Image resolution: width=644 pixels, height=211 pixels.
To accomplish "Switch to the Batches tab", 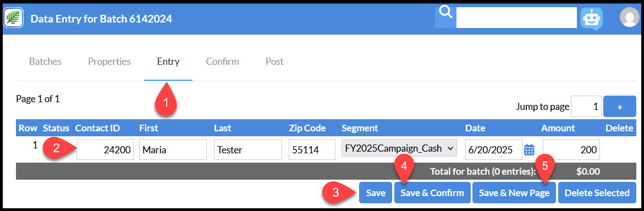I will tap(45, 62).
